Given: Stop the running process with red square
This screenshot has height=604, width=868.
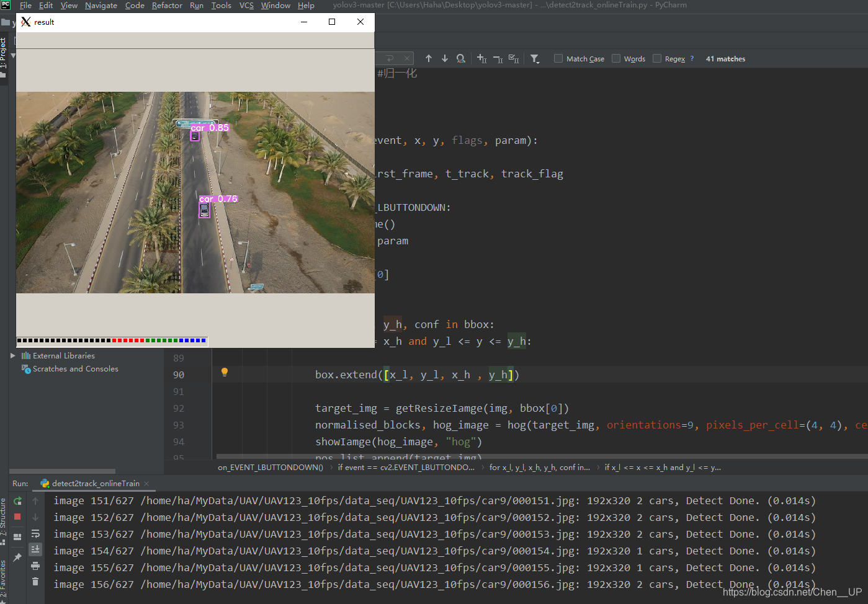Looking at the screenshot, I should (x=17, y=517).
